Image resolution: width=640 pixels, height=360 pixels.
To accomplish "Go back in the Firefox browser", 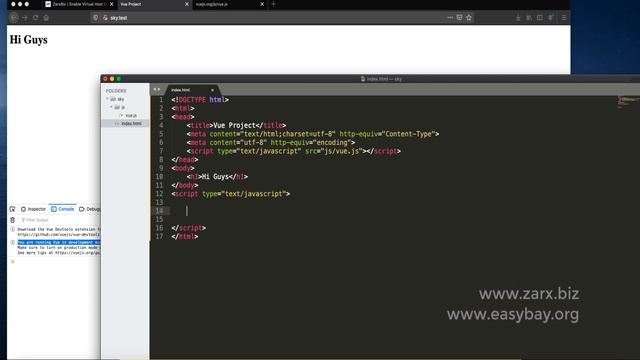I will pos(14,18).
